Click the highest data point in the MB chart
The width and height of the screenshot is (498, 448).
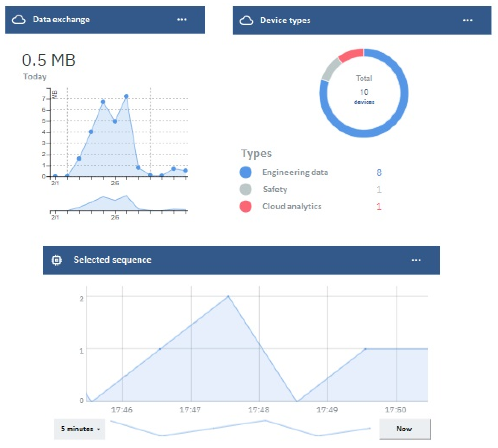point(126,96)
